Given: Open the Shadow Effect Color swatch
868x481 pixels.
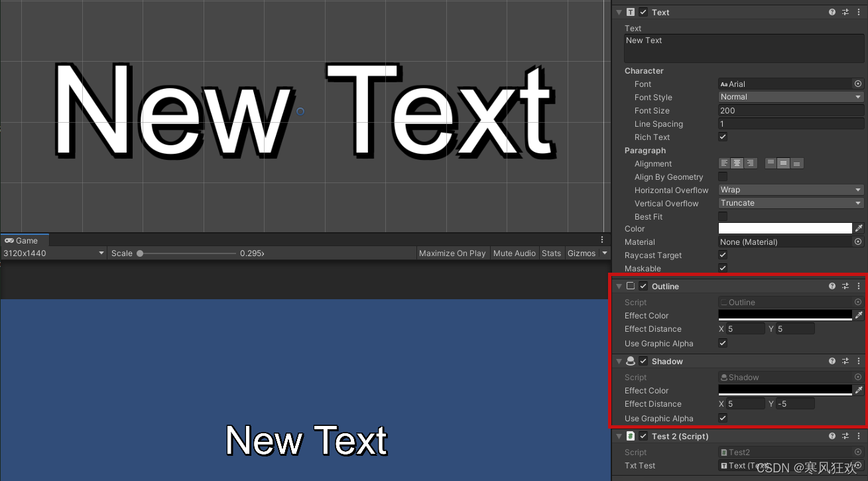Looking at the screenshot, I should coord(785,390).
